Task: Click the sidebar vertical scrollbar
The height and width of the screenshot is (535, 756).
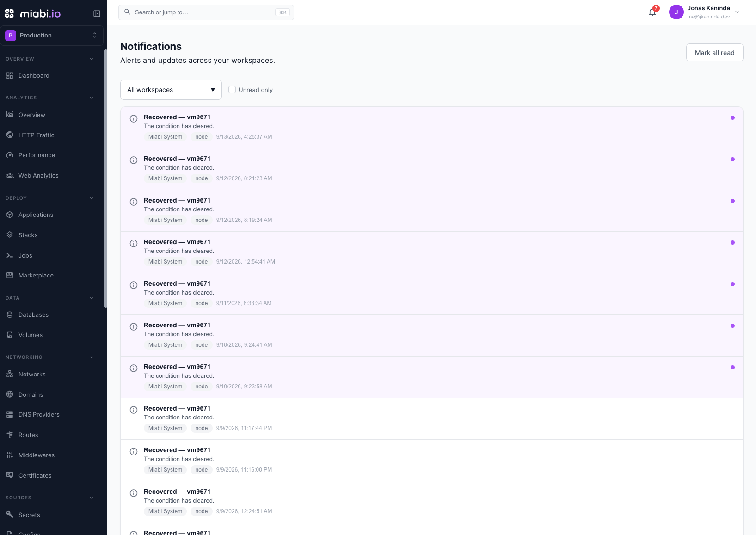Action: [x=106, y=179]
